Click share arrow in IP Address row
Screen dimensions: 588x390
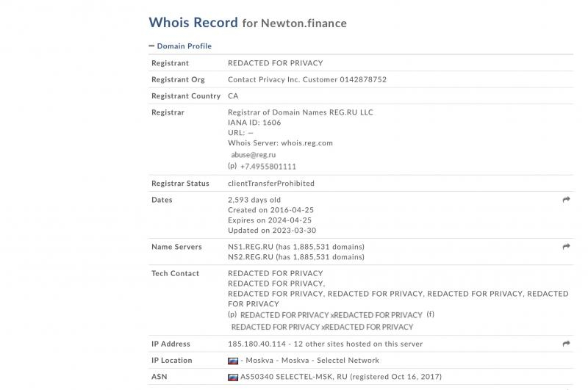566,344
